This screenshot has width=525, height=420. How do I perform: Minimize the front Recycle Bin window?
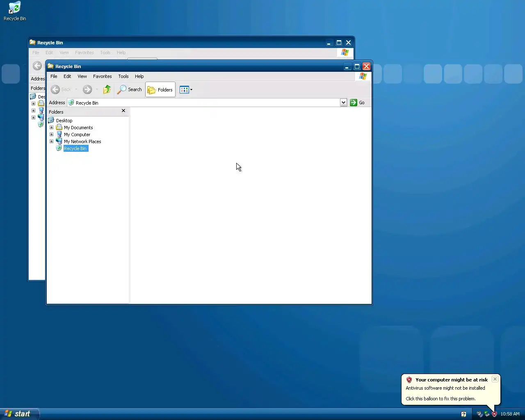pyautogui.click(x=347, y=66)
